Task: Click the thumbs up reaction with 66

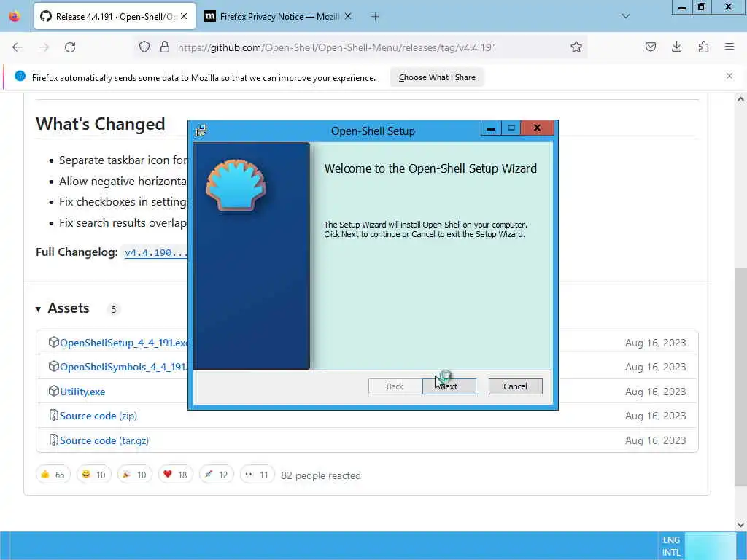Action: (x=53, y=475)
